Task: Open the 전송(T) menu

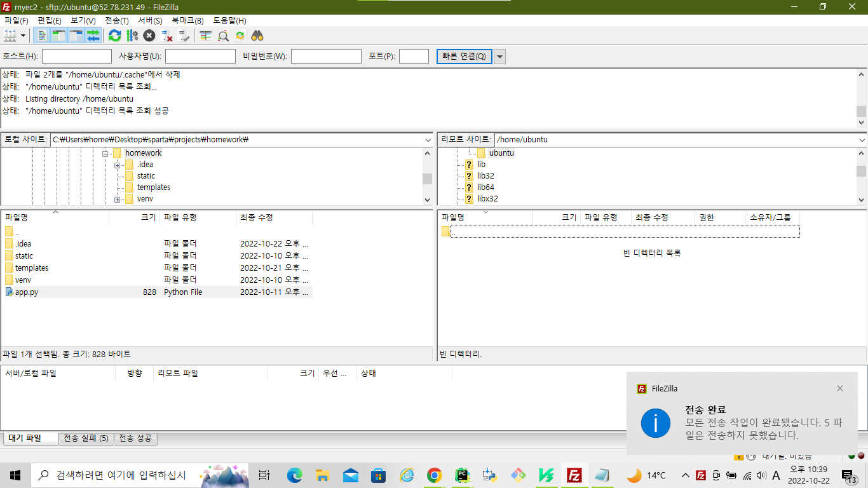Action: 116,20
